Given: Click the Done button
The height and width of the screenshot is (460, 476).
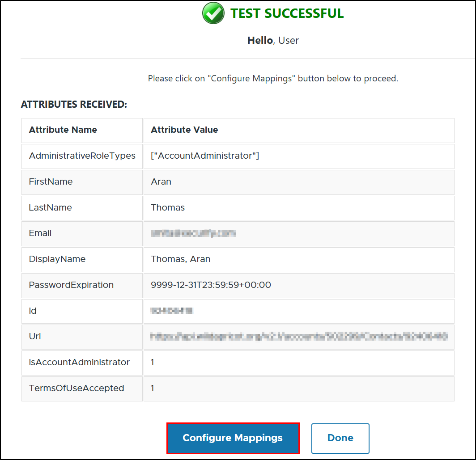Looking at the screenshot, I should point(340,438).
